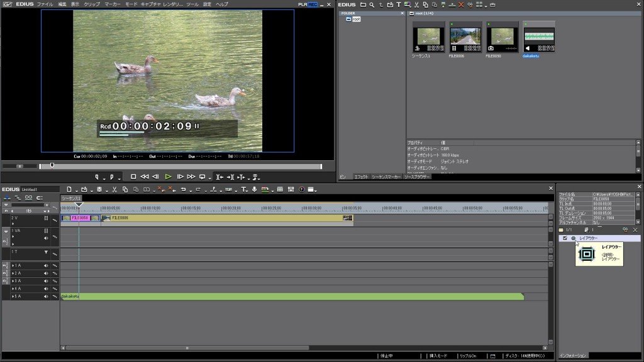The height and width of the screenshot is (362, 644).
Task: Mute audio on track 4 A
Action: point(46,288)
